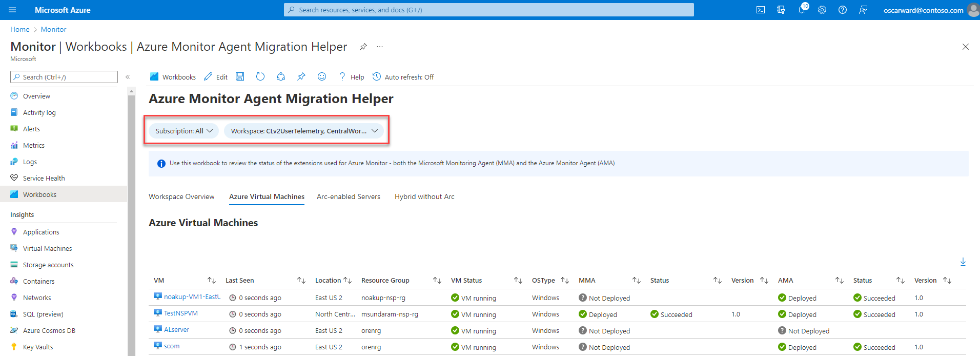Sort the table by Last Seen column

[x=301, y=280]
